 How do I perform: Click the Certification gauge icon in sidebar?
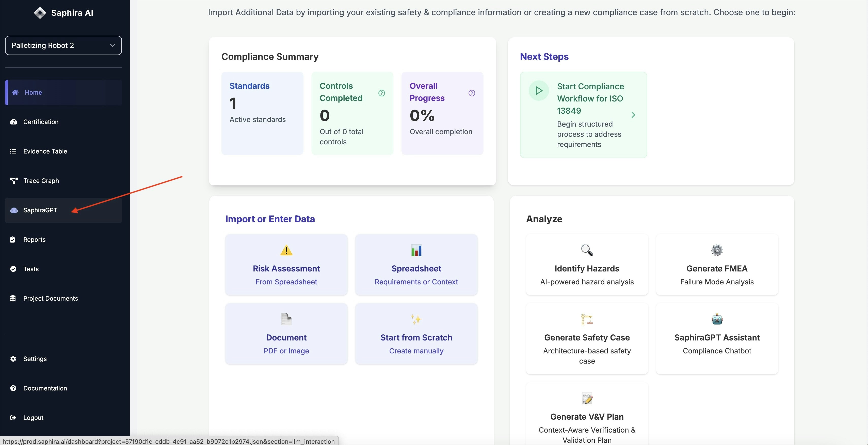coord(13,122)
